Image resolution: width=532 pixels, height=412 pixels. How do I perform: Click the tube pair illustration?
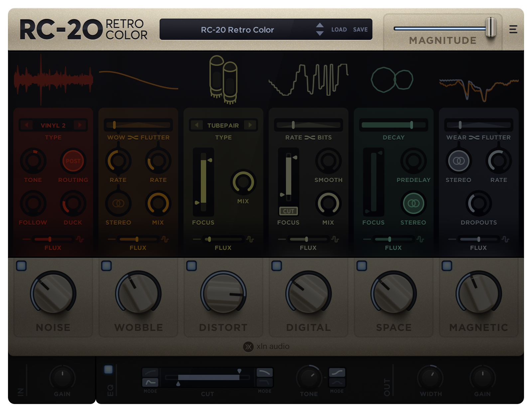[x=223, y=80]
